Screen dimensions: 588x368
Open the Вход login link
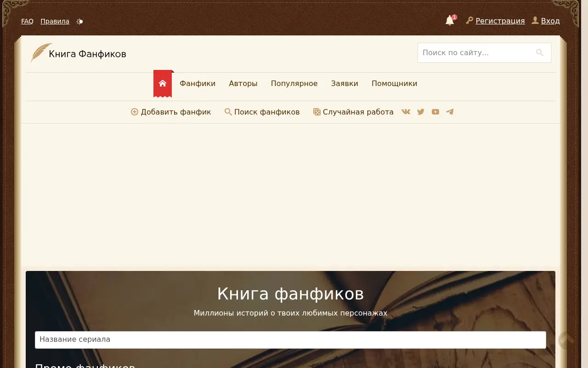[x=550, y=21]
